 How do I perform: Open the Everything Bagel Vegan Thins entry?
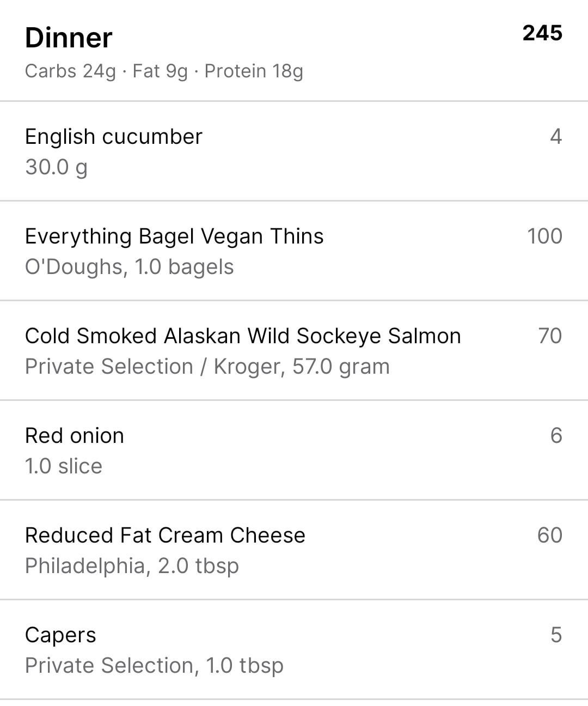point(174,236)
